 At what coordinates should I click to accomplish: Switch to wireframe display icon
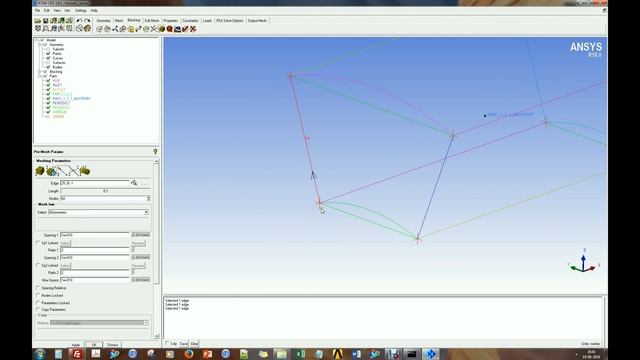pos(80,28)
